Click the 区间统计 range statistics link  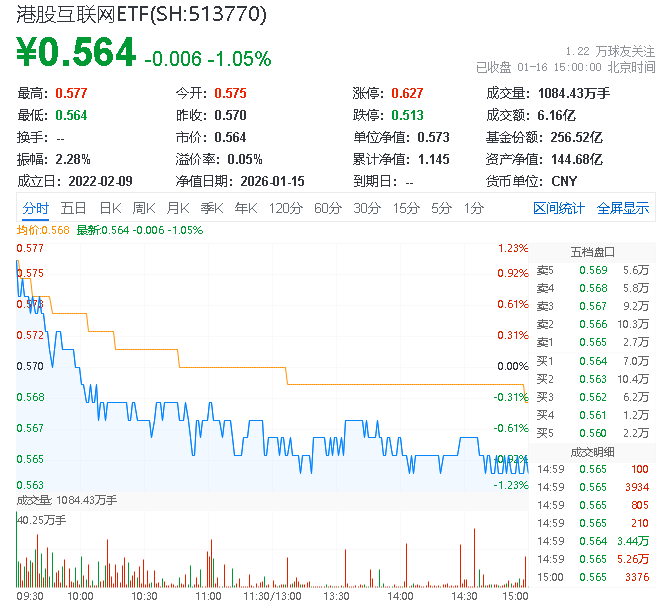point(558,208)
